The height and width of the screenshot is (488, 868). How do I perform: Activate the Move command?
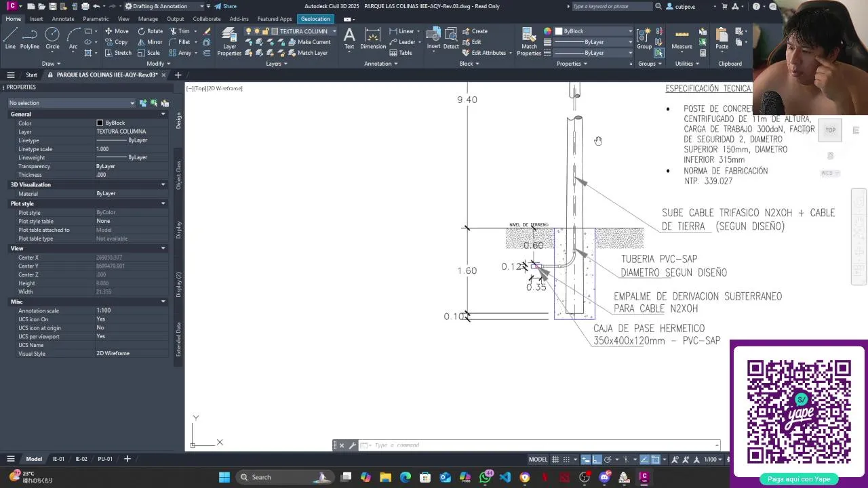click(116, 31)
